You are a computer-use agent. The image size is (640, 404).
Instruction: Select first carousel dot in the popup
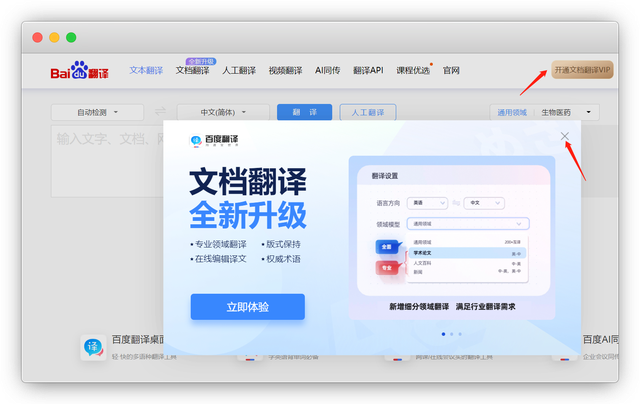click(x=443, y=334)
